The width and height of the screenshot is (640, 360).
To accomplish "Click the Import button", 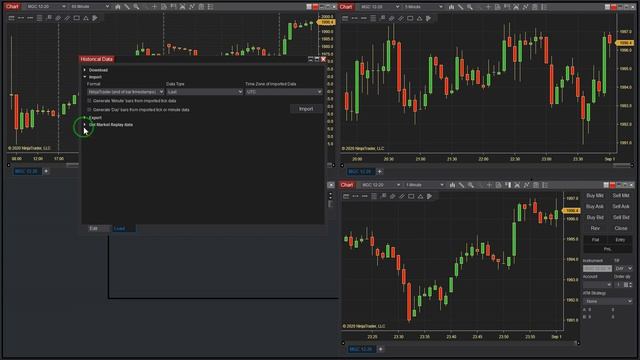I will tap(306, 109).
